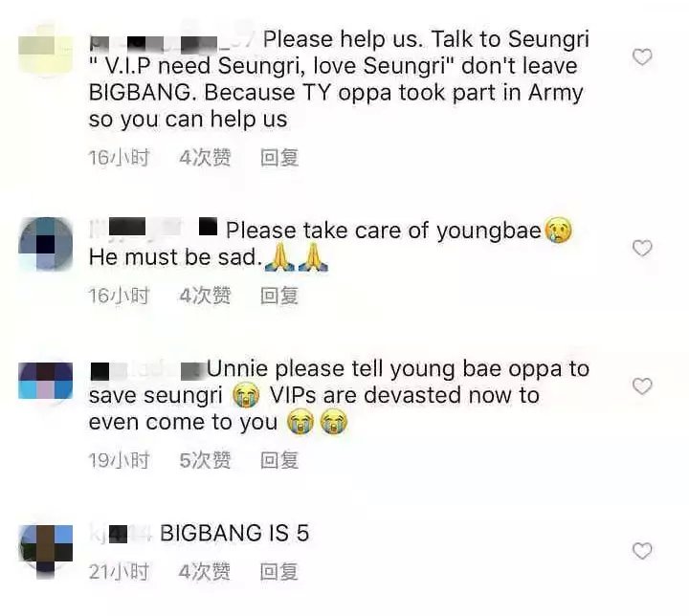Like the 'Unnie please tell young bae' comment

(642, 386)
